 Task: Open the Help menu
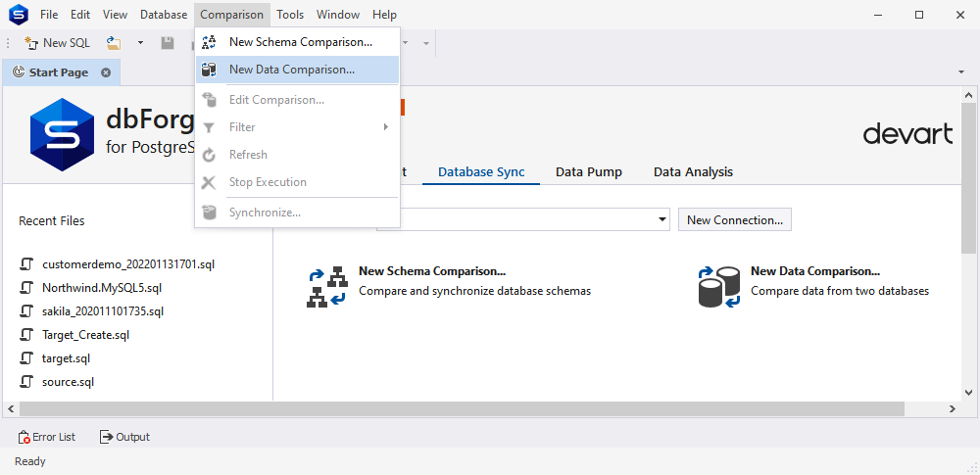click(x=384, y=15)
